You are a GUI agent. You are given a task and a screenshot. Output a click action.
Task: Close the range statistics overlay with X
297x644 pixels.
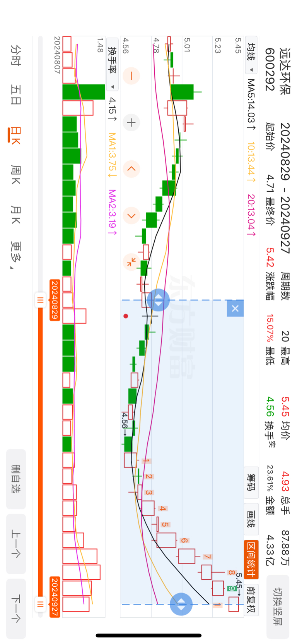tap(235, 309)
